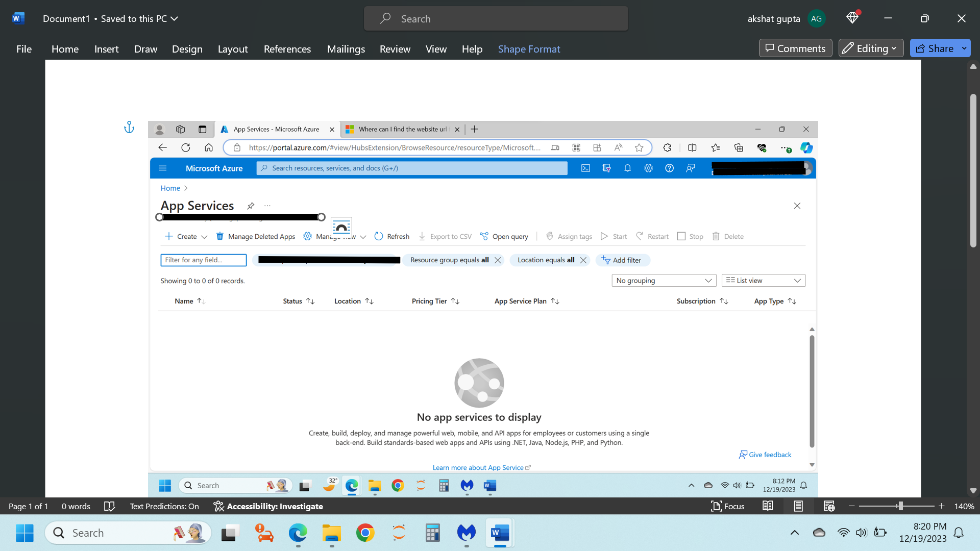Click Windows Start button

click(x=24, y=533)
